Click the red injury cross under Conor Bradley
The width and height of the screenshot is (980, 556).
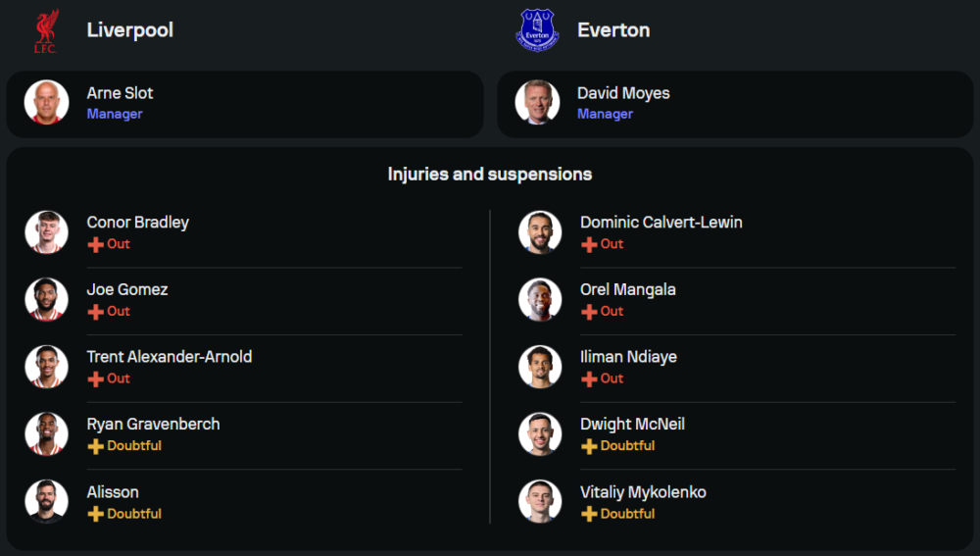(95, 244)
